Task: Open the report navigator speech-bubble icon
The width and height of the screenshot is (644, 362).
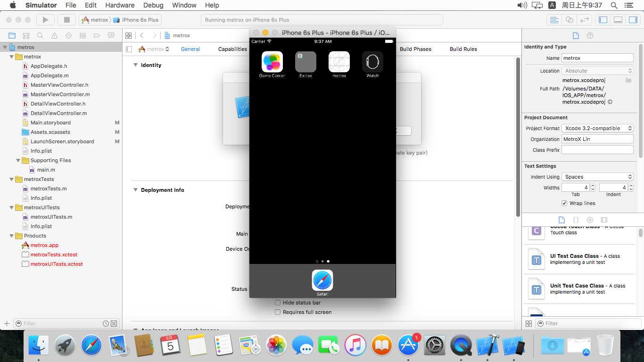Action: pyautogui.click(x=111, y=35)
